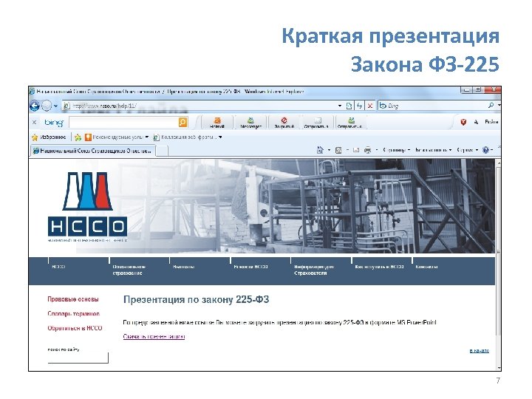Click the vertical scrollbar thumb of the page
Viewport: 532px width, 399px height.
499,250
